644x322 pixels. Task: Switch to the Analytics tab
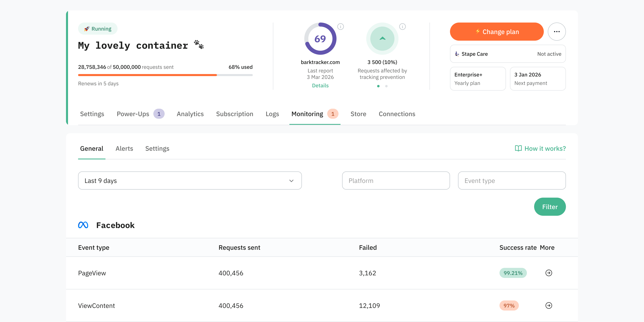(190, 114)
